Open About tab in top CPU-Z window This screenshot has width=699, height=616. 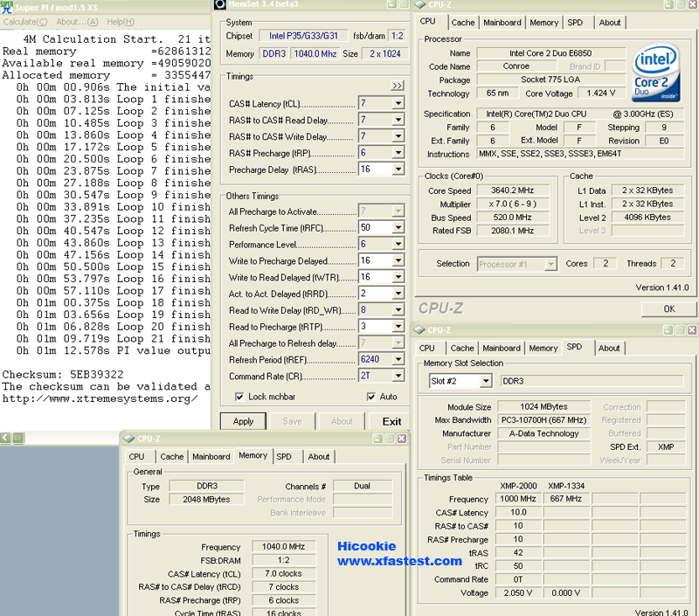click(609, 23)
